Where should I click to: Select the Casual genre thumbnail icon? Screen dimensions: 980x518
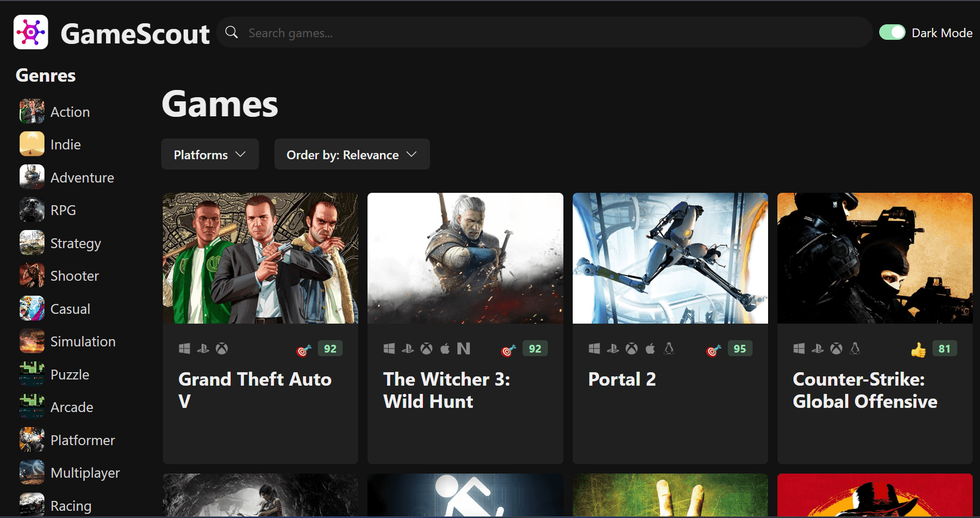32,309
